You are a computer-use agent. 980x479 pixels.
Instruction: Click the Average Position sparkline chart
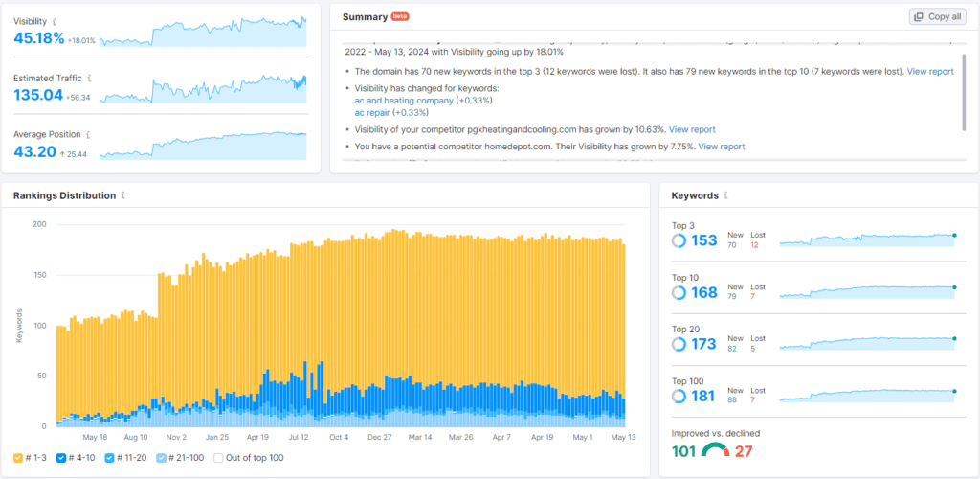[x=203, y=145]
